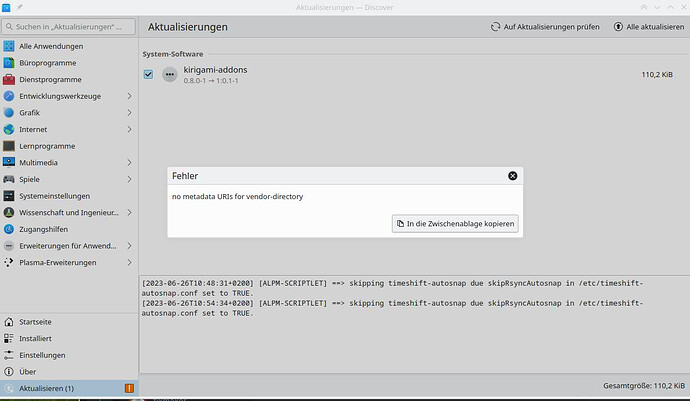Click the error message 'no metadata URIs for vendor-directory'

pyautogui.click(x=237, y=197)
